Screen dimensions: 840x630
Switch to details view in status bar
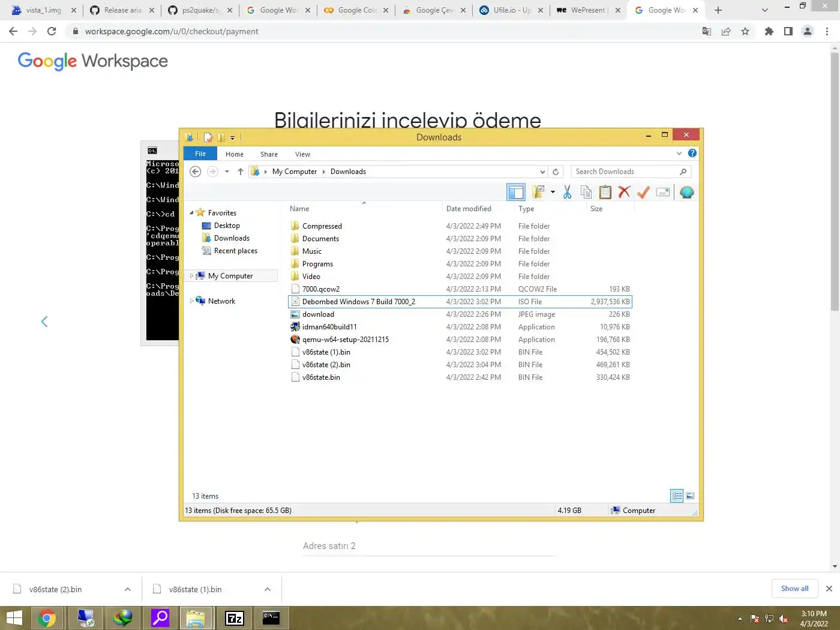tap(677, 496)
